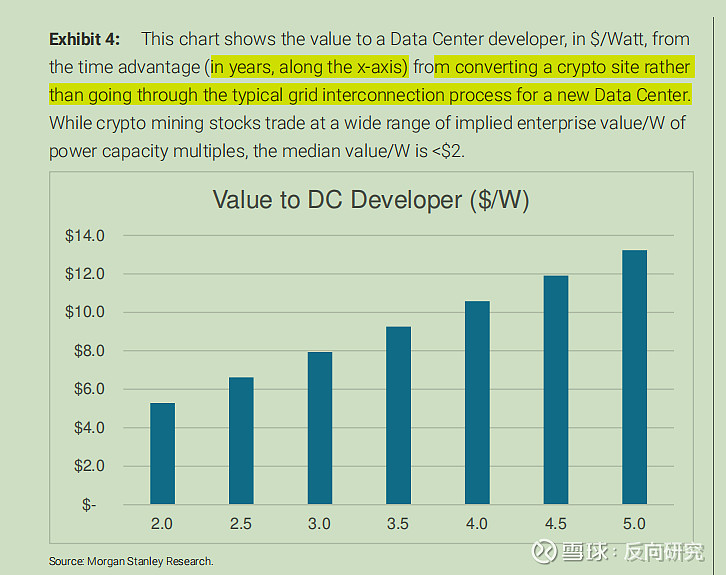Click the 3.0 x-axis label
Image resolution: width=726 pixels, height=575 pixels.
[319, 524]
